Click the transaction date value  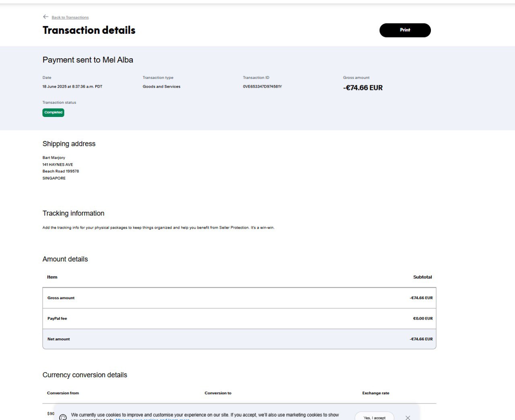click(x=72, y=86)
